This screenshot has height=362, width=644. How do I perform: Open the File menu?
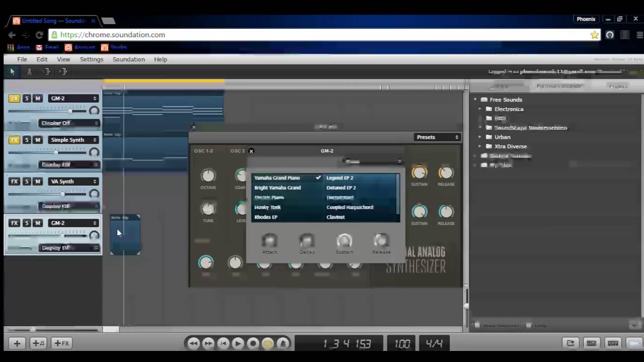(22, 59)
